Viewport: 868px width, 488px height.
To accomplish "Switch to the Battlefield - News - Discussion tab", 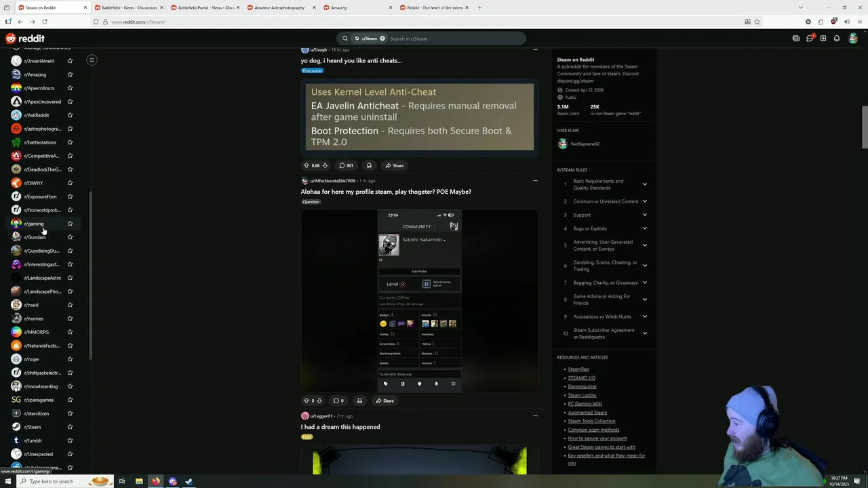I will point(128,7).
